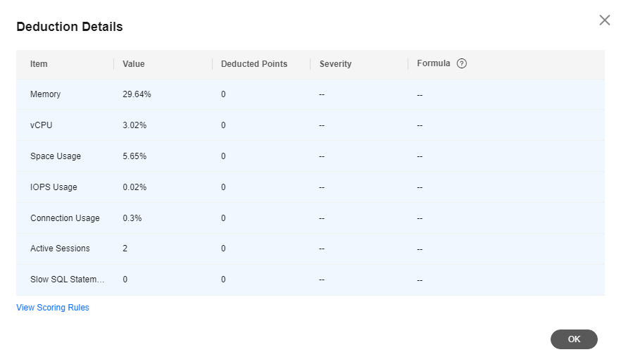Click the Formula help question mark icon

462,63
